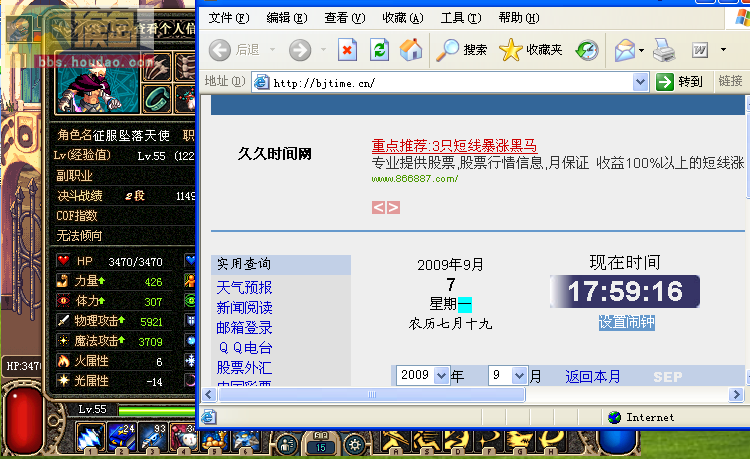
Task: Open the 编辑(E) menu
Action: point(287,18)
